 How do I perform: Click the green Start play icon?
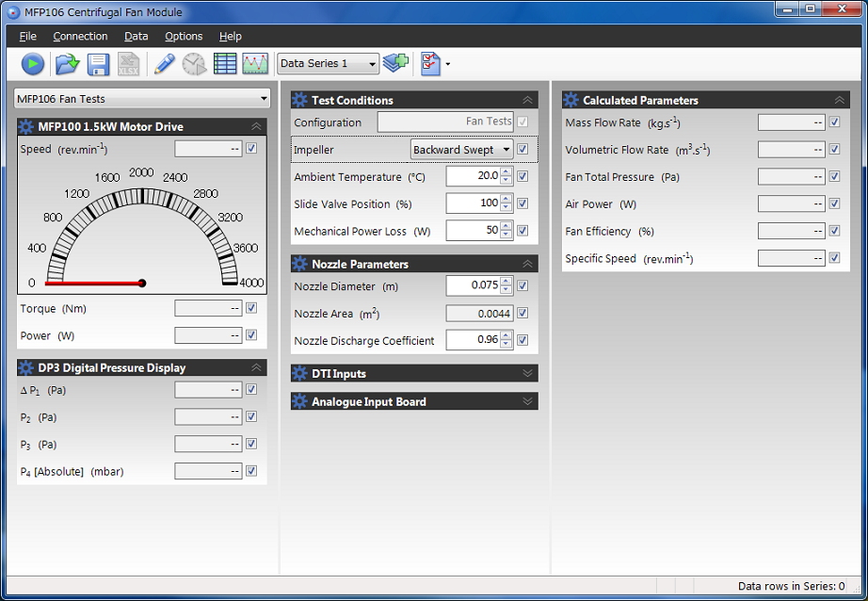33,64
